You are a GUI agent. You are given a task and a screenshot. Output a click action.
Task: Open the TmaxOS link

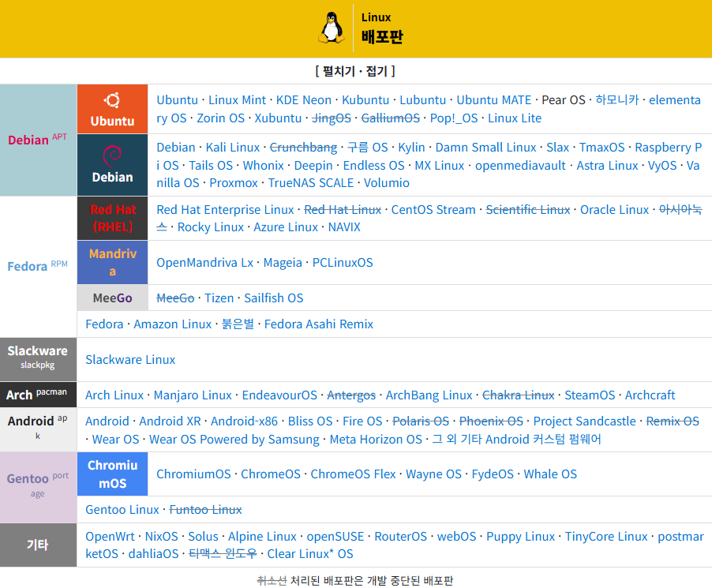[601, 147]
